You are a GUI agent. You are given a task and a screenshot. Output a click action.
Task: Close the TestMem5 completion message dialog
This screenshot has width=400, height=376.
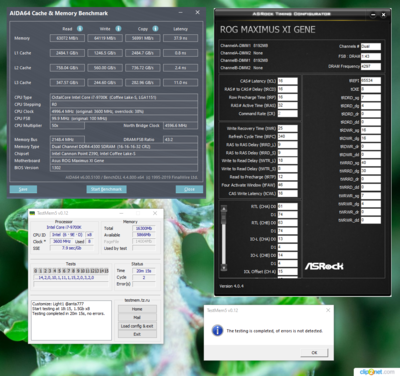click(328, 310)
